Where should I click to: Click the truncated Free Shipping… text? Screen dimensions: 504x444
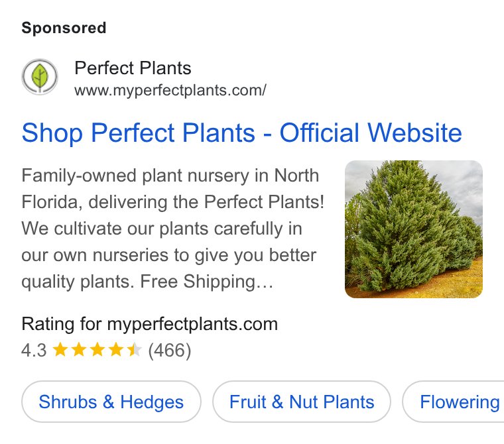click(206, 282)
